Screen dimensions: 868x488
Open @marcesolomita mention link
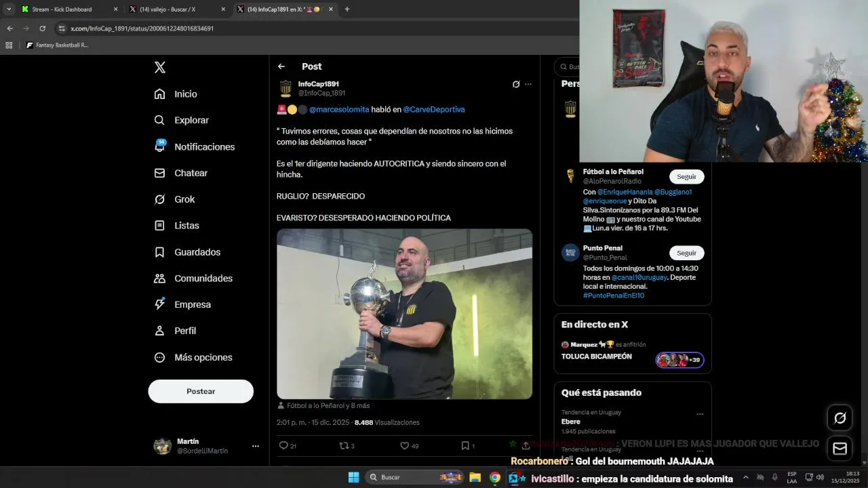(339, 109)
